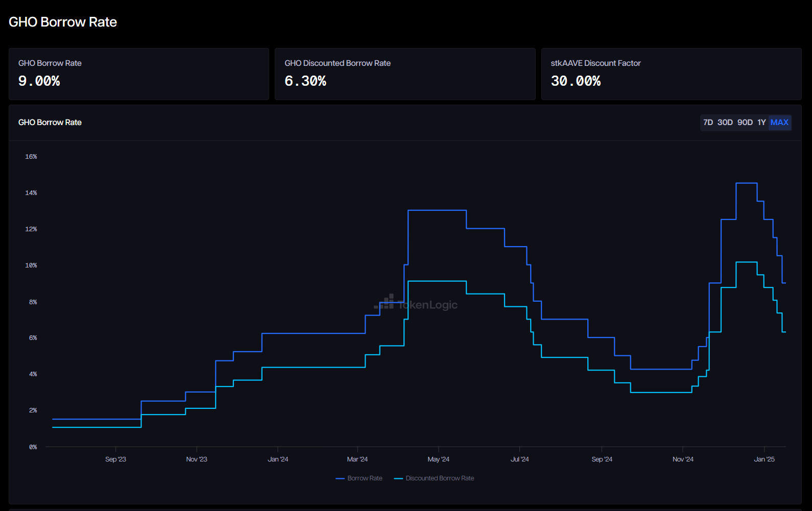This screenshot has width=812, height=511.
Task: Click the Discounted Borrow Rate legend line marker
Action: 398,479
